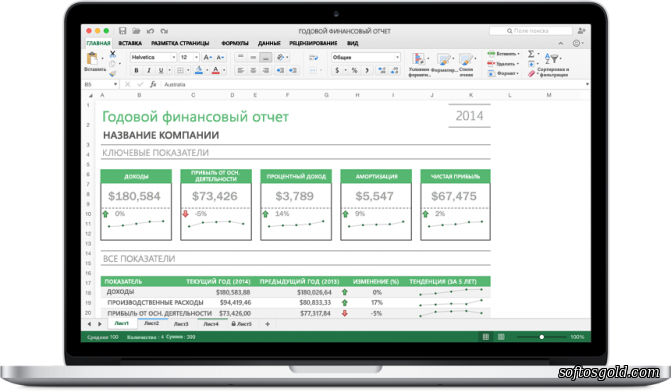Click the Вставить insert cells button

(x=504, y=54)
